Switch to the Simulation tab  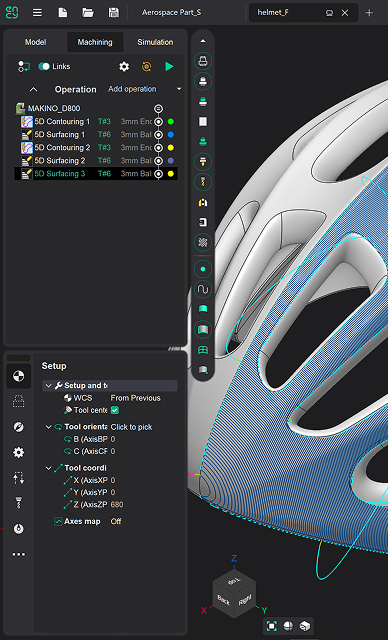pos(155,42)
